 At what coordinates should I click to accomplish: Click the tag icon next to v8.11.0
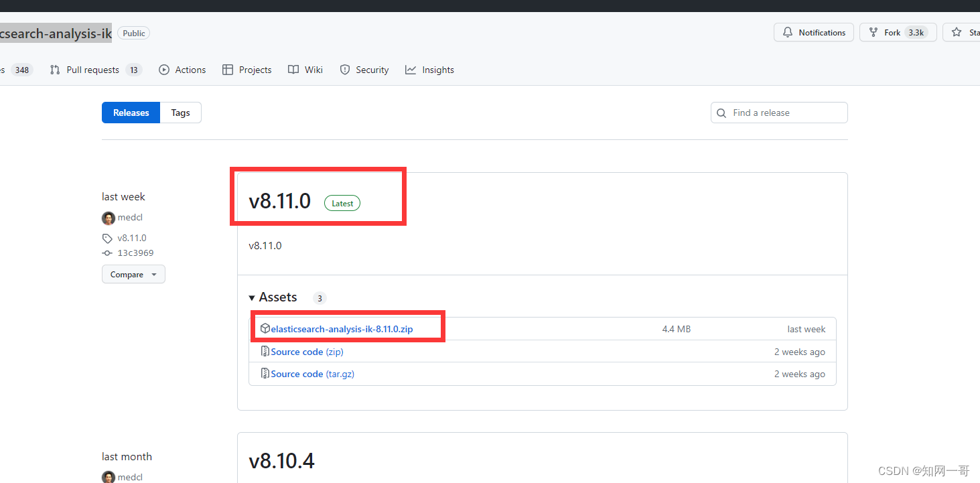click(108, 238)
